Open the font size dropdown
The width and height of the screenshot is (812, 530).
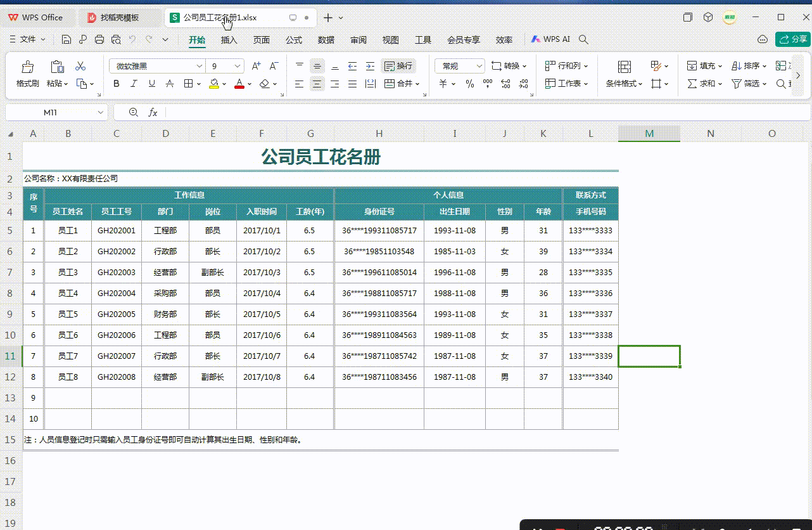(x=238, y=66)
